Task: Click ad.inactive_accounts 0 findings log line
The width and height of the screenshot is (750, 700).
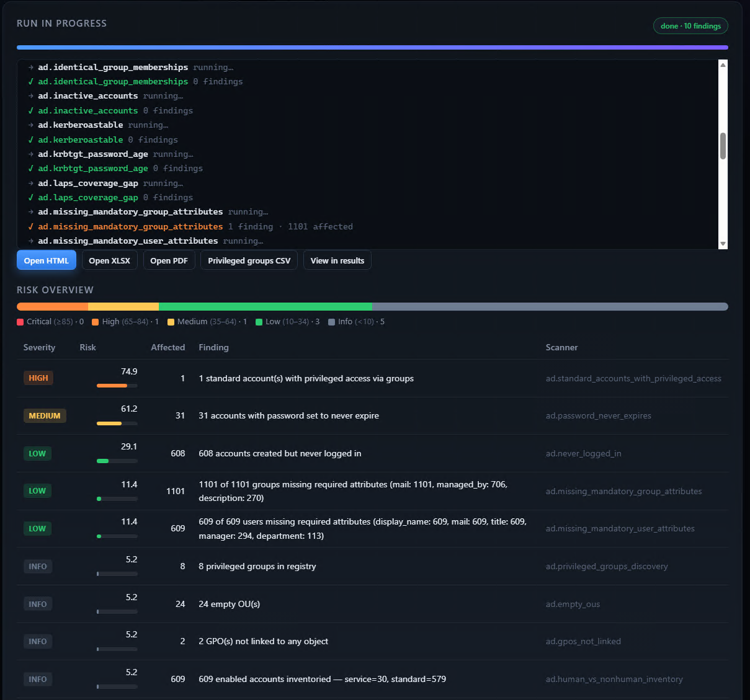Action: pyautogui.click(x=110, y=110)
